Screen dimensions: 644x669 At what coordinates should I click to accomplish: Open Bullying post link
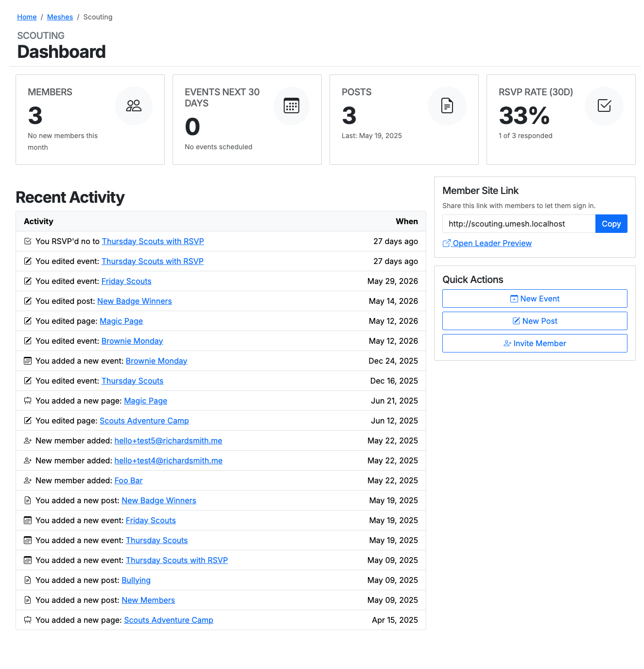136,580
